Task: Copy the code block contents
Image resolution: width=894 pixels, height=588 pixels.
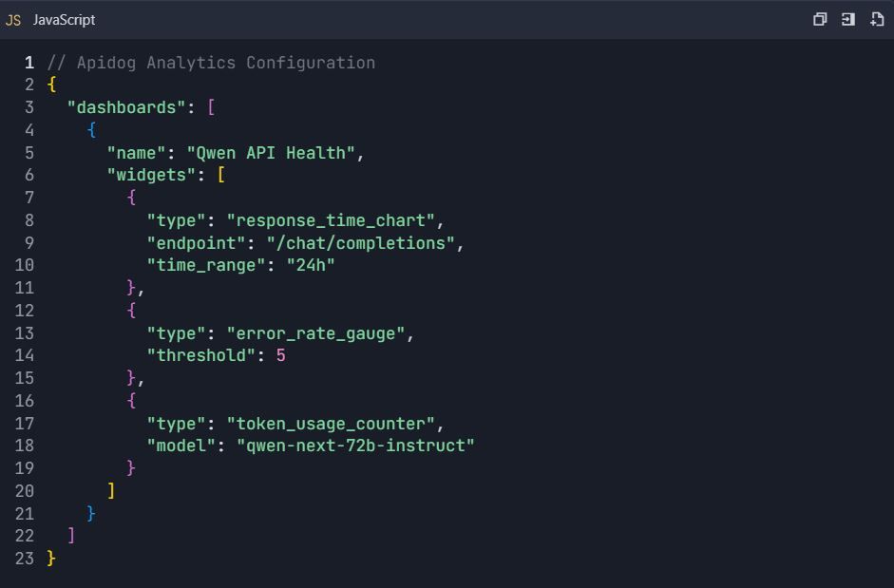Action: tap(820, 19)
